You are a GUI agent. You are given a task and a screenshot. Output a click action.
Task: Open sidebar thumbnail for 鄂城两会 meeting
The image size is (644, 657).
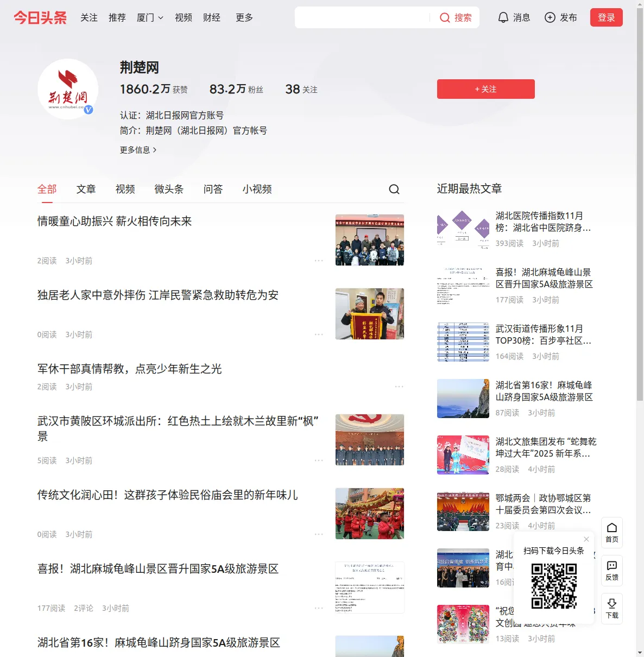(x=463, y=511)
